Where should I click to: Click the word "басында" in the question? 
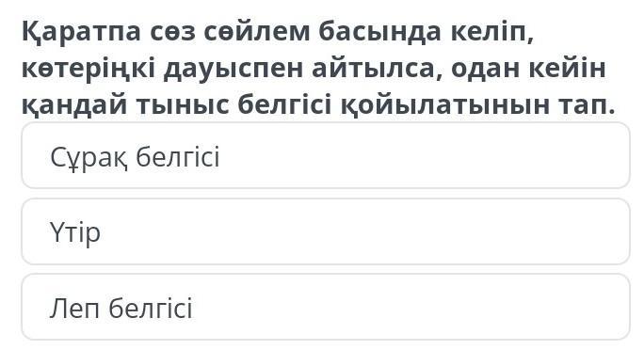tap(380, 32)
